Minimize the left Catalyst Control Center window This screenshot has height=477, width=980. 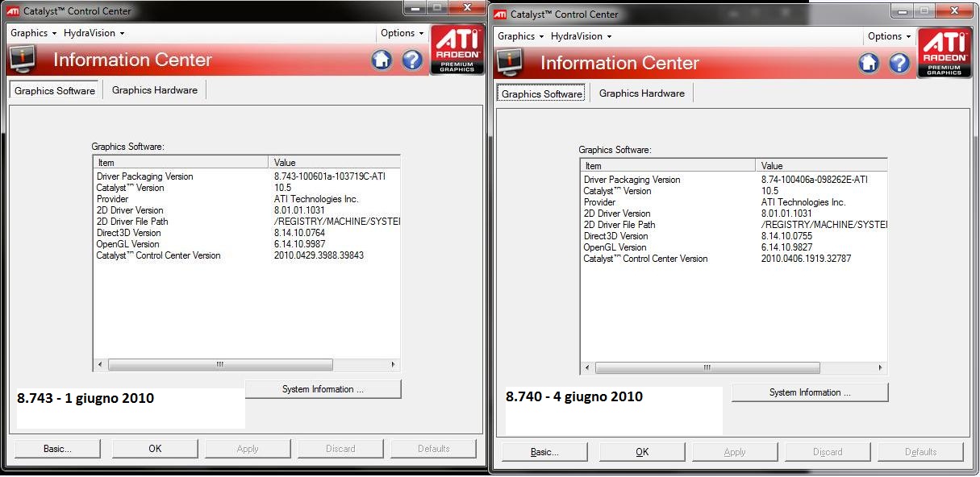416,9
